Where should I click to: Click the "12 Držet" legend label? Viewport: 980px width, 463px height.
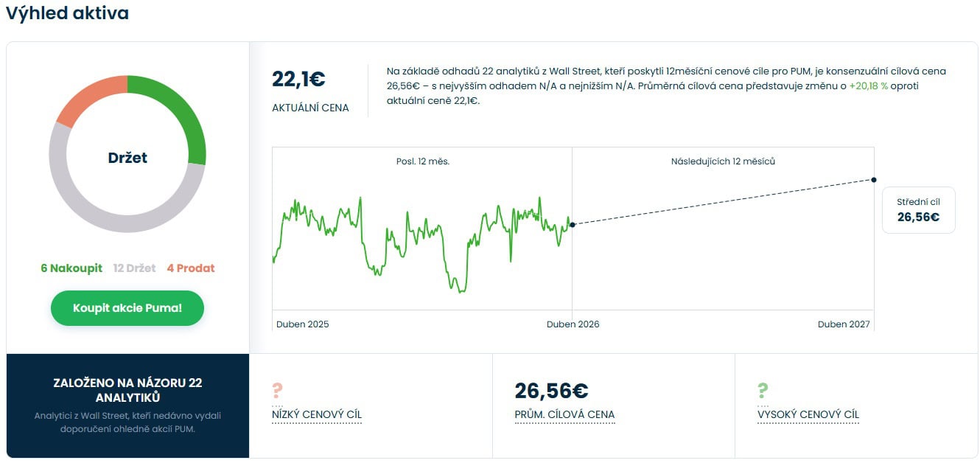point(134,268)
